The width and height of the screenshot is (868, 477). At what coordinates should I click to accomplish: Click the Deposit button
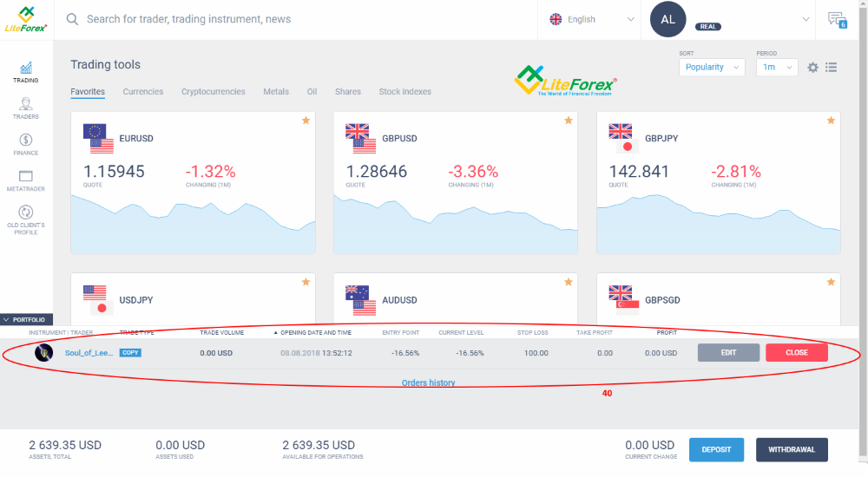pyautogui.click(x=716, y=450)
